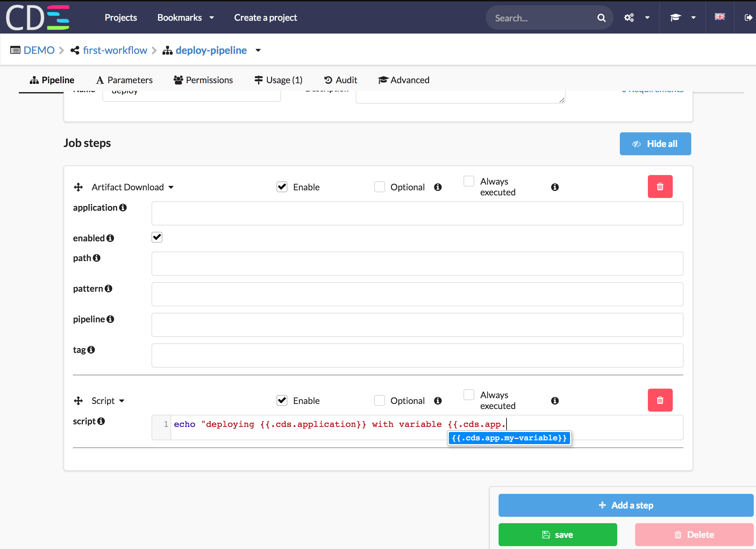Viewport: 756px width, 549px height.
Task: Check Always executed for Artifact Download
Action: [469, 181]
